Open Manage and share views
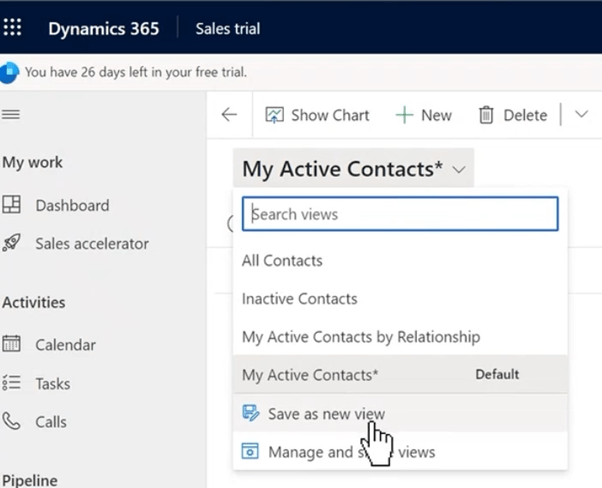This screenshot has height=488, width=602. (400, 452)
